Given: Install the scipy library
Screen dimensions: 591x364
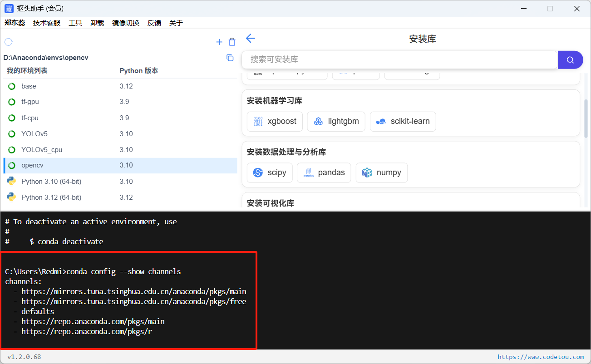Looking at the screenshot, I should click(270, 172).
